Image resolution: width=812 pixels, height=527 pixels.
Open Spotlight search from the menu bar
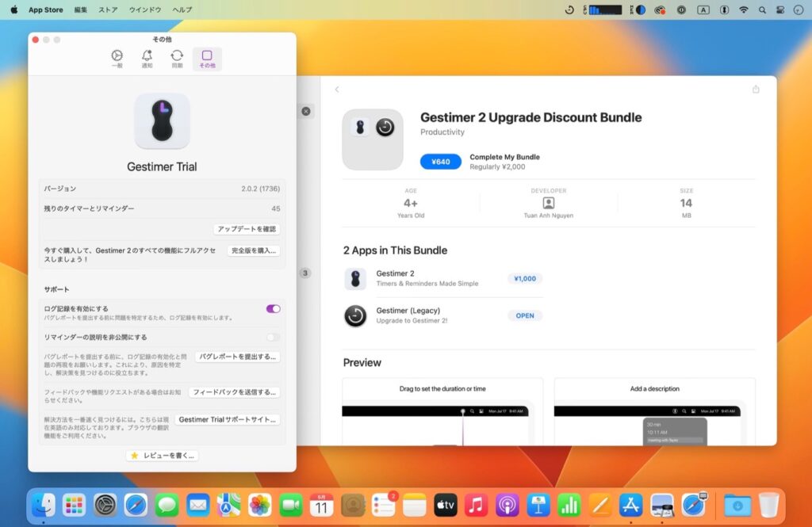(x=763, y=10)
